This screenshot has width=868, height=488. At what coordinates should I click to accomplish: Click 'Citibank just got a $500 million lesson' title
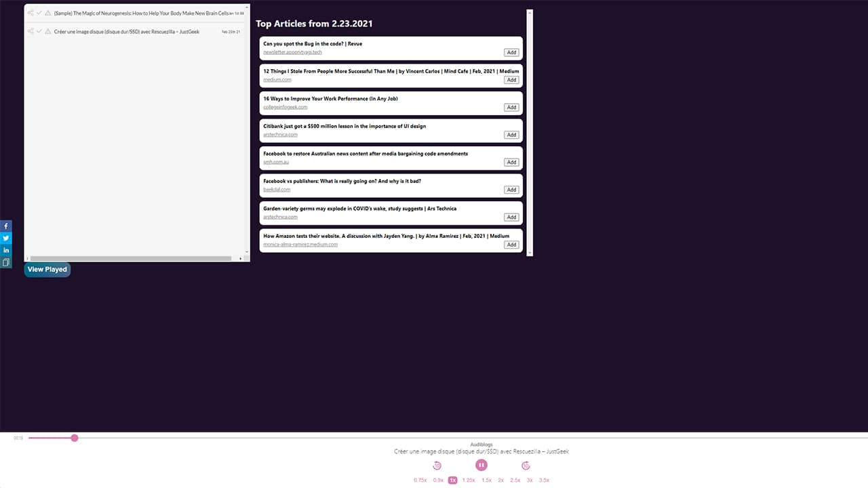[344, 126]
